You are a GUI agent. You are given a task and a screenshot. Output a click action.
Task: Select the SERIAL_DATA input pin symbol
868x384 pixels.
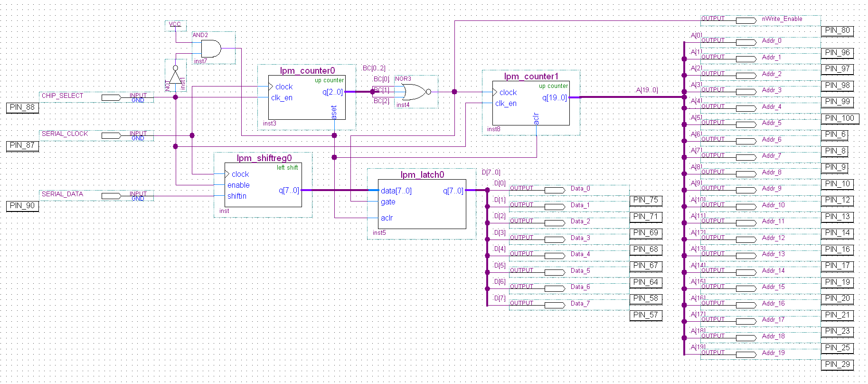[x=112, y=196]
